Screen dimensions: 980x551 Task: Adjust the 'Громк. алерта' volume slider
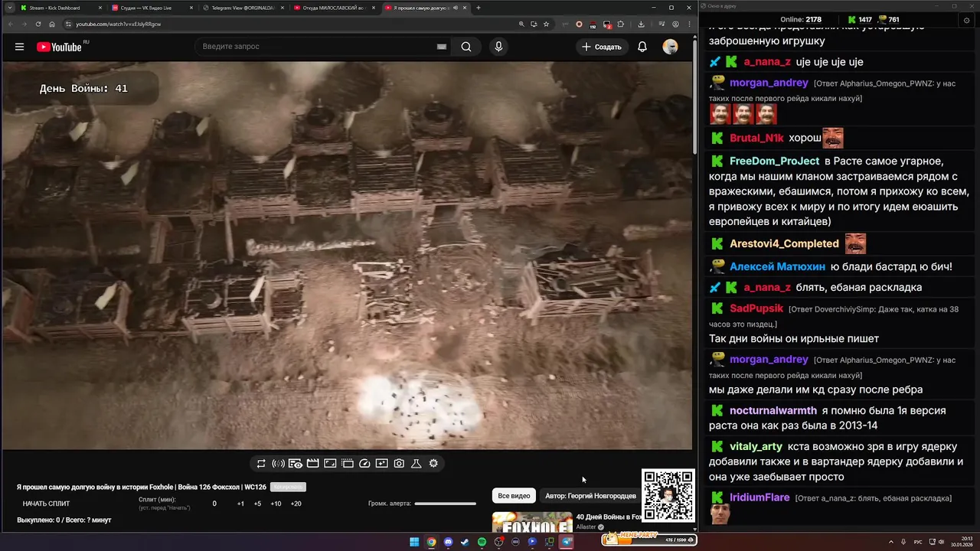445,504
